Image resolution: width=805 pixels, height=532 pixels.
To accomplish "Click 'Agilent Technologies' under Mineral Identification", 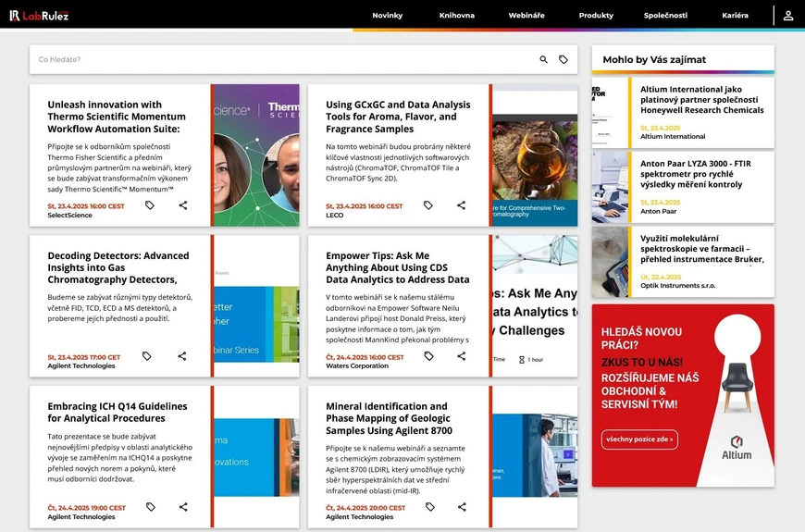I will 359,517.
